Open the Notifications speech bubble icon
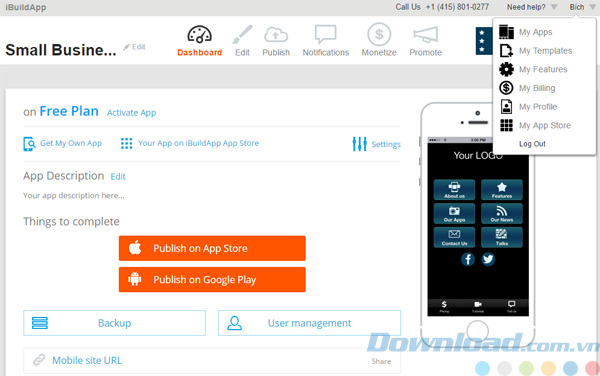 pos(325,34)
